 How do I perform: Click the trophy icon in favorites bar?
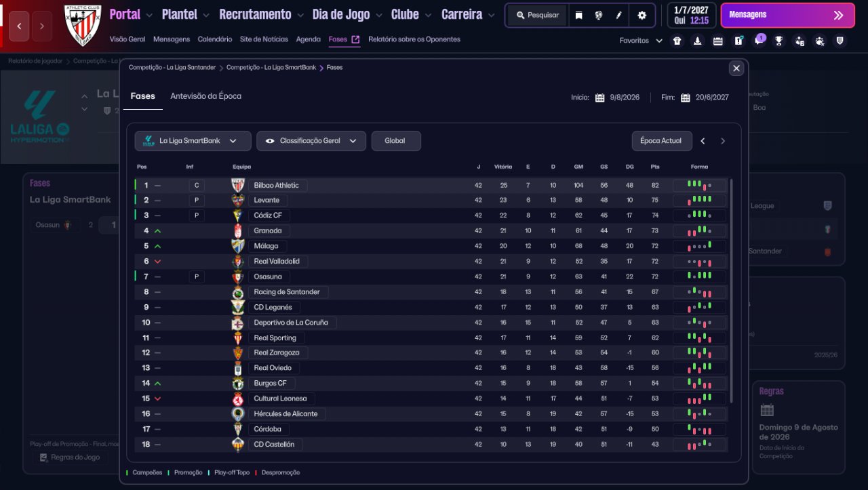pyautogui.click(x=779, y=41)
